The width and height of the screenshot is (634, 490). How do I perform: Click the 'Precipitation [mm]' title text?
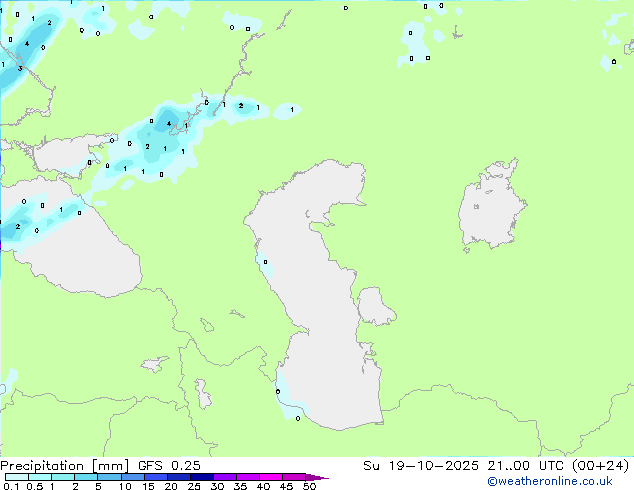[x=65, y=466]
